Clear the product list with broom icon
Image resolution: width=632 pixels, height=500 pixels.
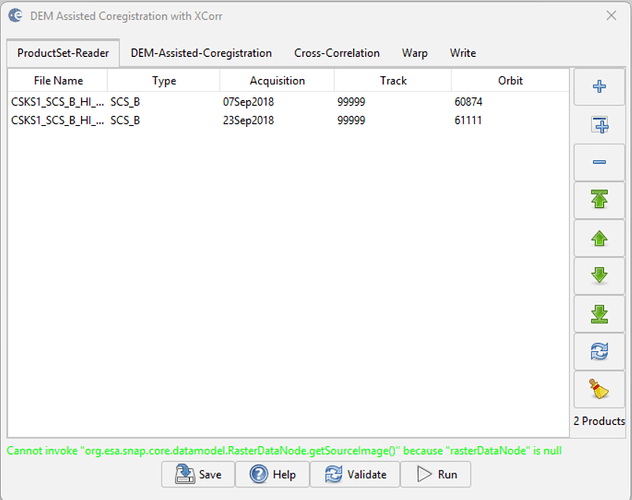600,390
